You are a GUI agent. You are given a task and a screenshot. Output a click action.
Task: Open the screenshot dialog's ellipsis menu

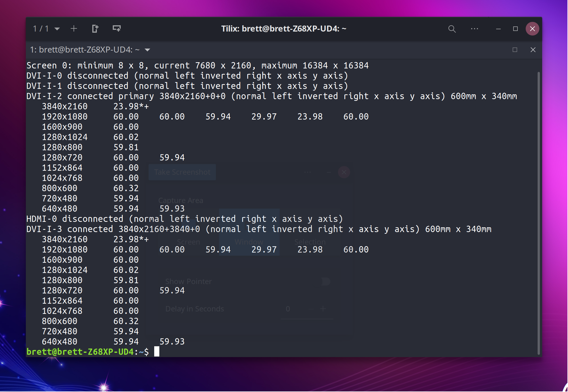308,172
